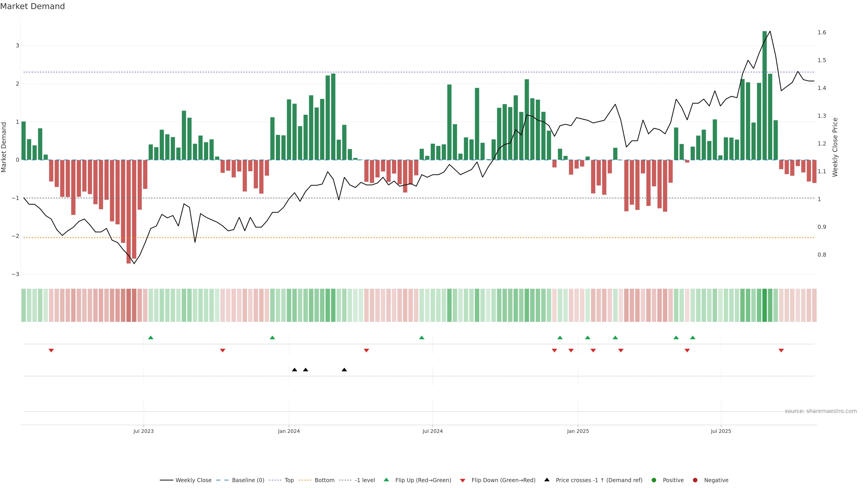Image resolution: width=868 pixels, height=488 pixels.
Task: Click the first black price-cross triangle near Jan 2024
Action: pos(295,370)
